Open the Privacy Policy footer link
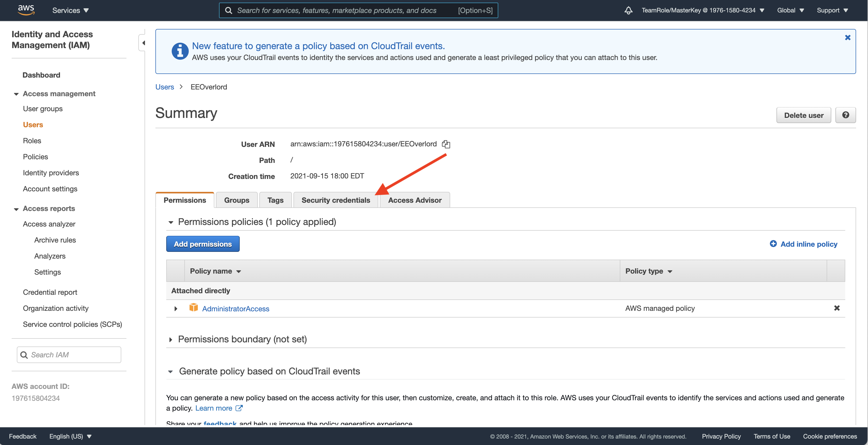The image size is (868, 445). click(721, 436)
